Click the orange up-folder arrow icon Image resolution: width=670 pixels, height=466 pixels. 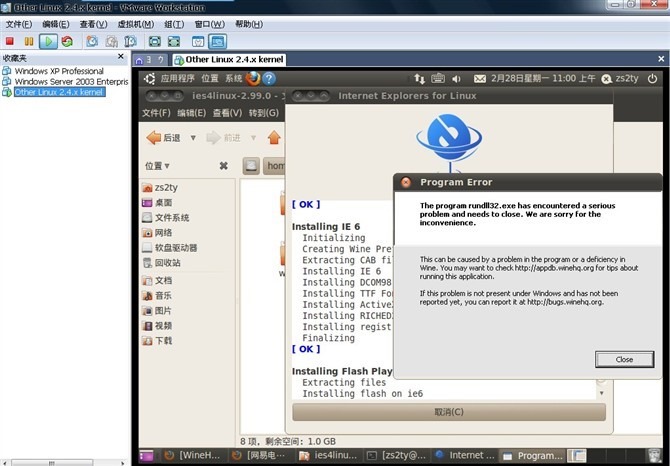pyautogui.click(x=274, y=138)
